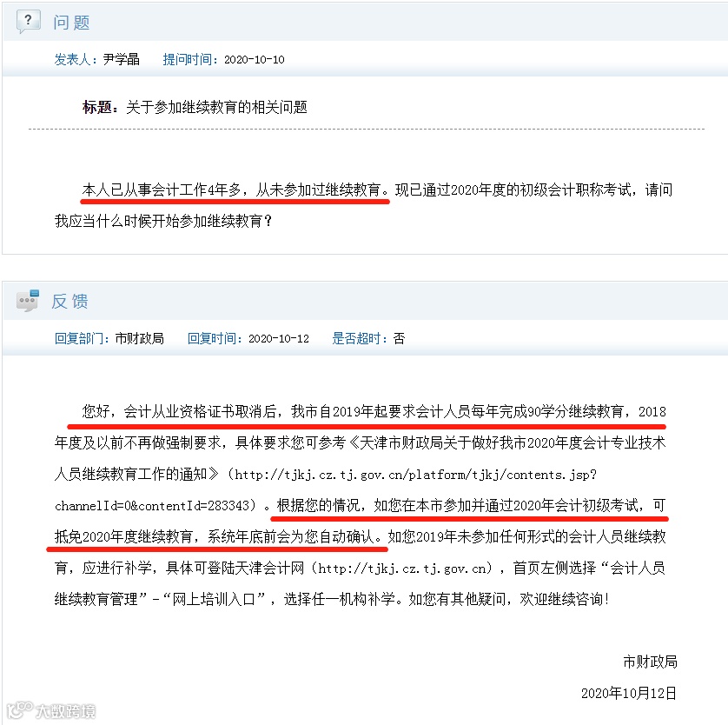Click reply department 市财政局 in header
The image size is (728, 725).
[x=139, y=338]
